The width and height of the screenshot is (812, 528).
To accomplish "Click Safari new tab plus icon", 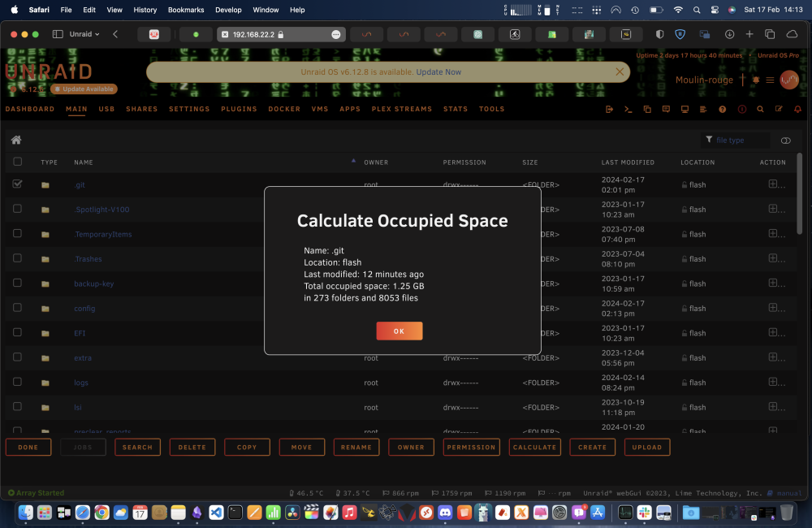I will (749, 34).
